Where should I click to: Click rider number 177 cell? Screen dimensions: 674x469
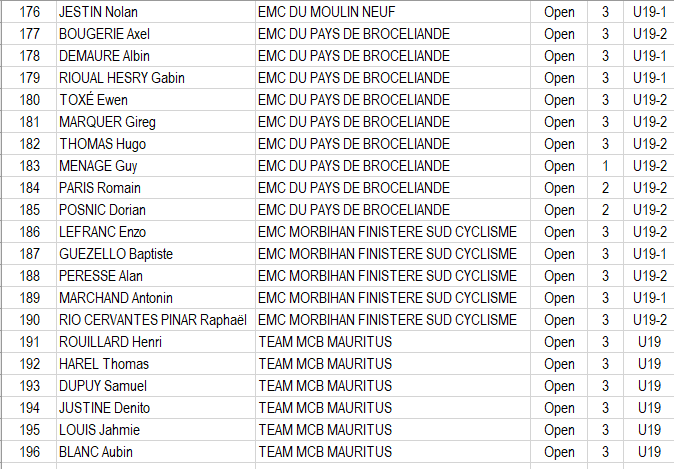point(29,34)
